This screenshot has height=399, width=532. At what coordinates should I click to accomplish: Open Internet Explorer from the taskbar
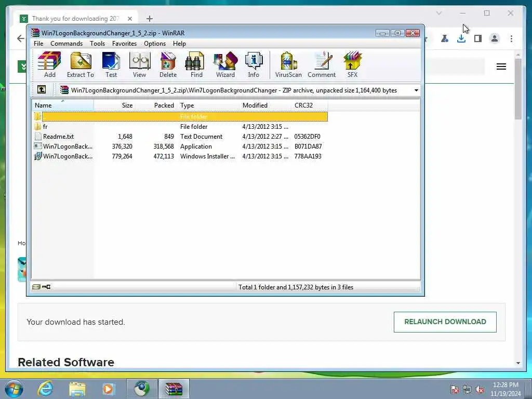point(46,389)
